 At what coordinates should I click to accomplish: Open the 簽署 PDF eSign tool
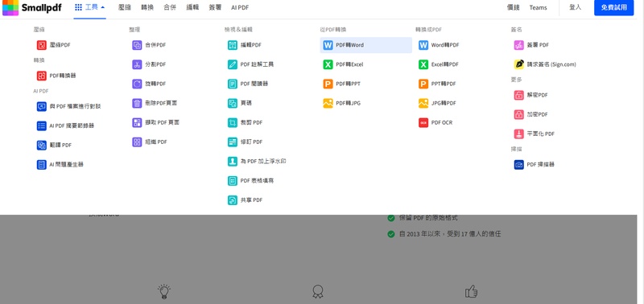531,45
